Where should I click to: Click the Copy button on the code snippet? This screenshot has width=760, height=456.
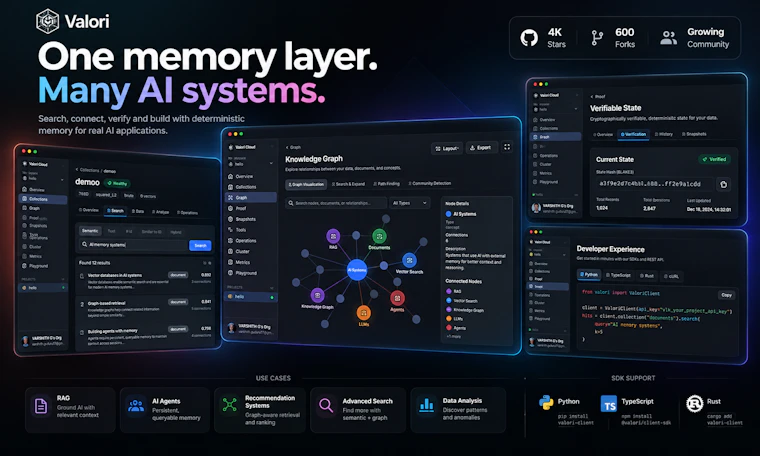tap(726, 295)
